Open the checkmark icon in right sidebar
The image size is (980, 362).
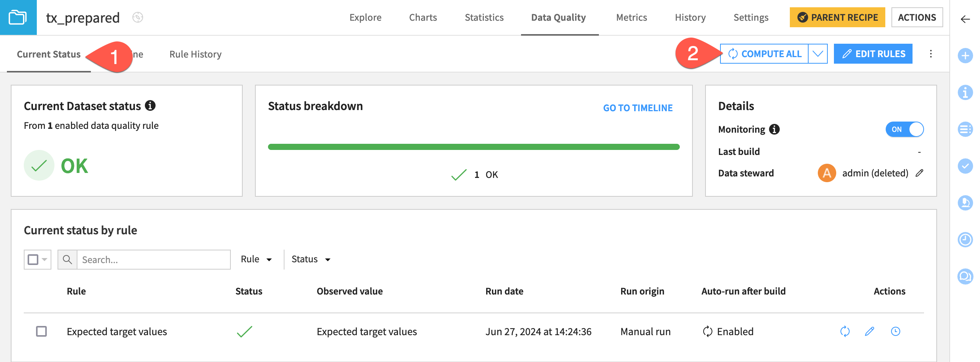965,166
